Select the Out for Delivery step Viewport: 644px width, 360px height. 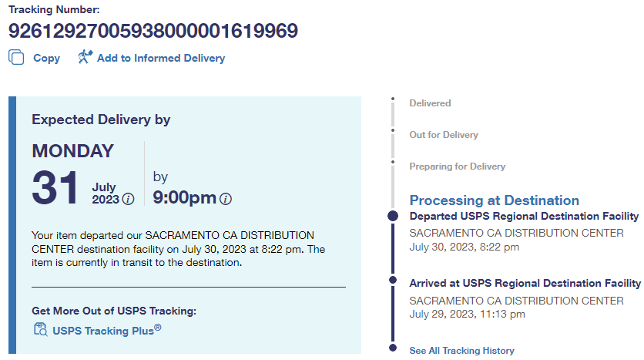[444, 135]
